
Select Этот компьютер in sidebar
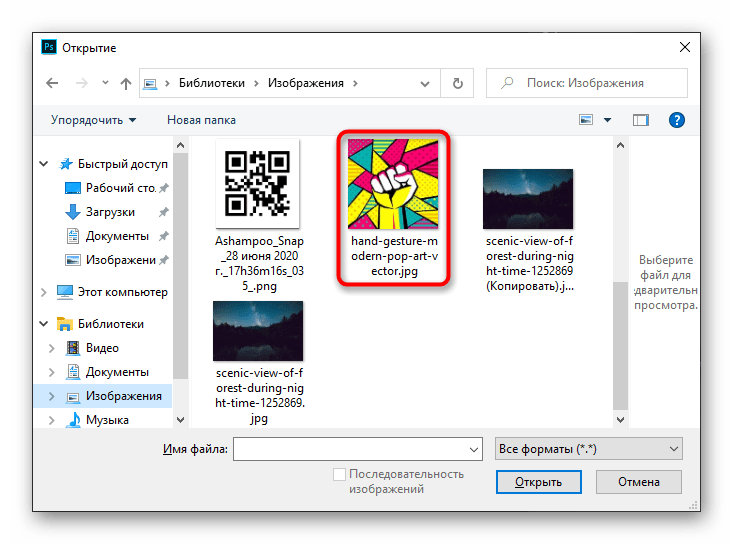coord(122,292)
